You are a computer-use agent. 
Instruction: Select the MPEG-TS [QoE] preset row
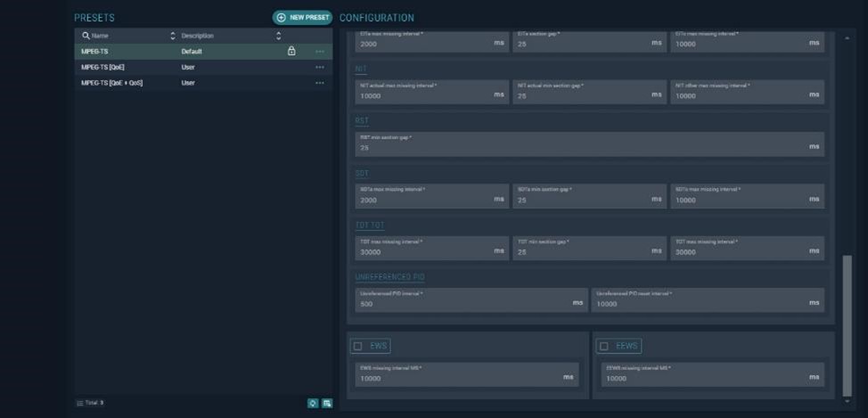[178, 67]
